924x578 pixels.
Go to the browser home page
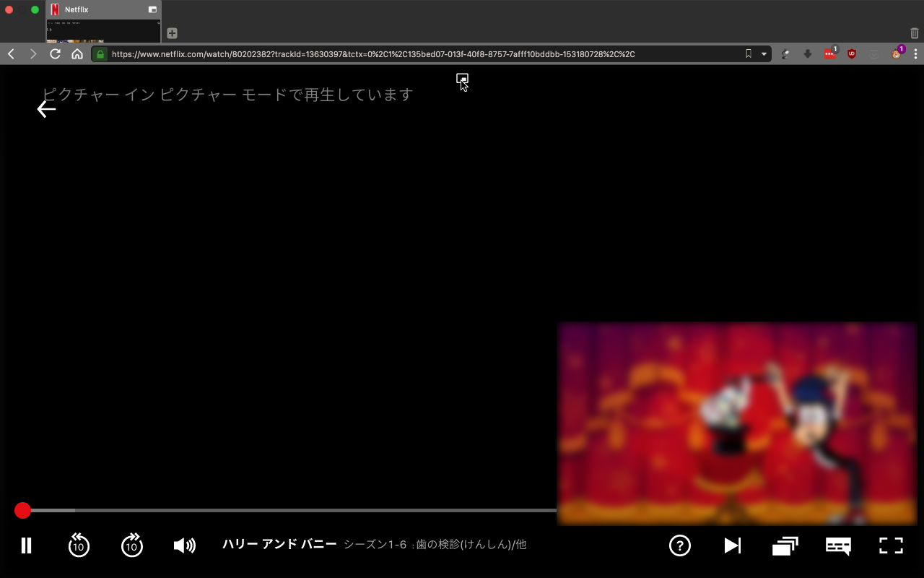(77, 54)
